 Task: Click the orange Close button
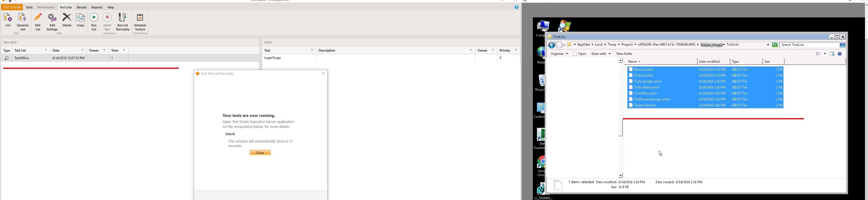pos(260,153)
